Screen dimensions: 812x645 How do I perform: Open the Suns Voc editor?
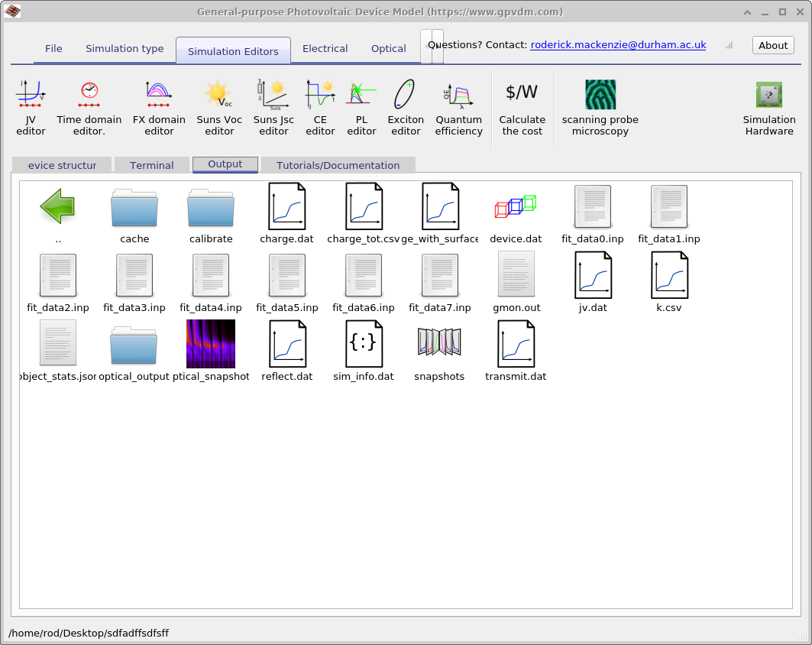[219, 107]
